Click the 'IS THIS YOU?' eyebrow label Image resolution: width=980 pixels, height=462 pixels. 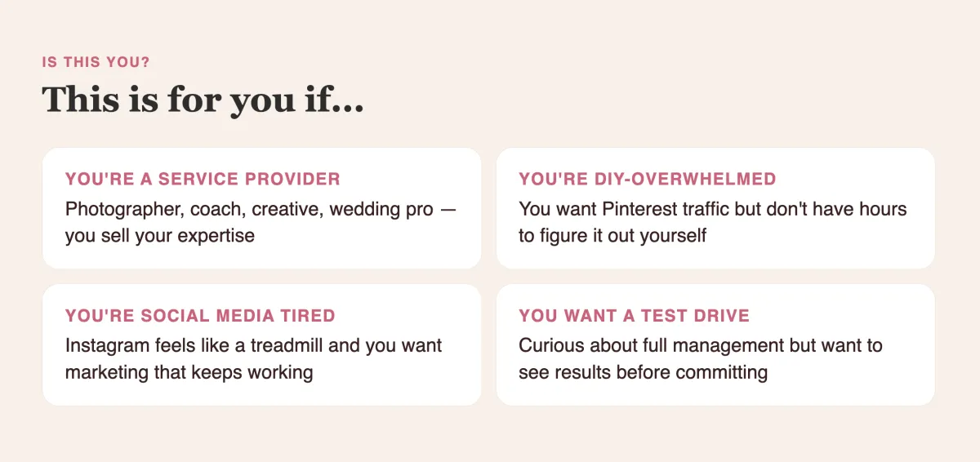point(96,61)
